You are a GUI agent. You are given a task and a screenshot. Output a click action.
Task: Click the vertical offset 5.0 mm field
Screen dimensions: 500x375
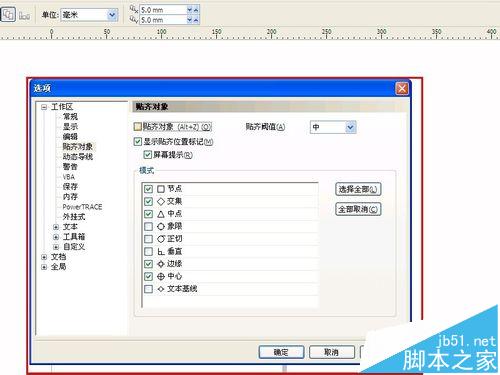pos(163,20)
